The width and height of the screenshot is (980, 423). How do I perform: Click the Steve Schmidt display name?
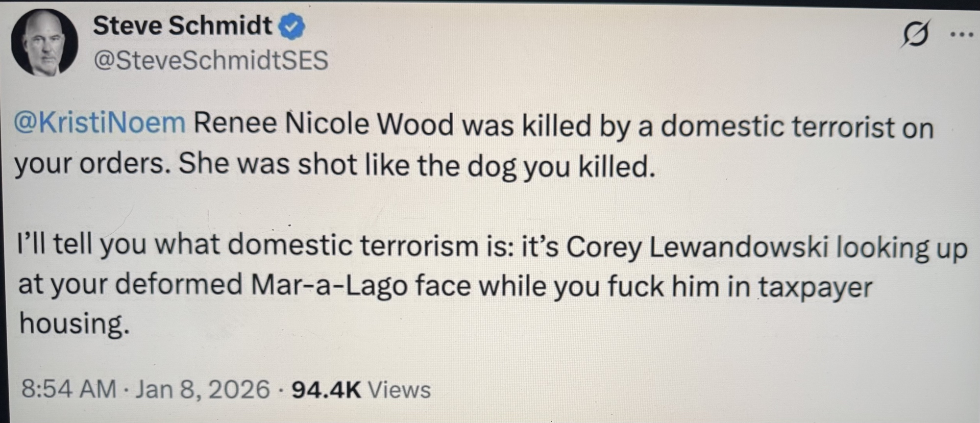point(182,25)
